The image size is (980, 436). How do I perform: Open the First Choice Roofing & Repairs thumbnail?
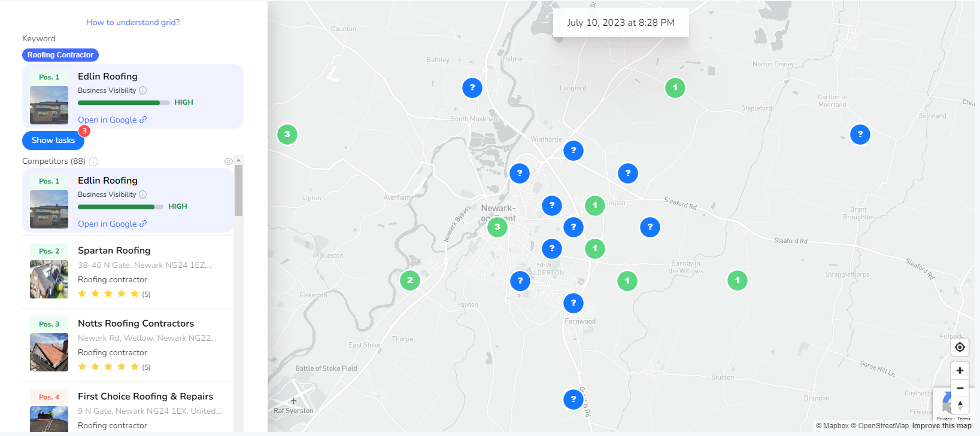[x=49, y=419]
